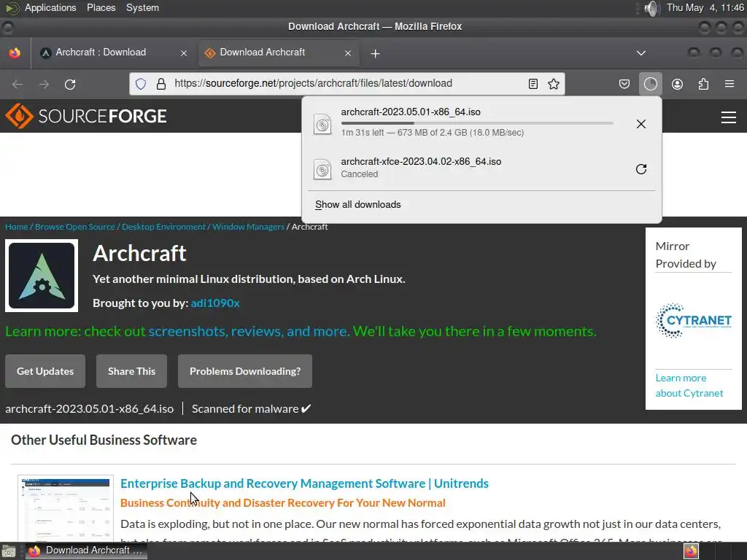Click the show desktop icon in bottom panel
Screen dimensions: 747x560
point(9,551)
